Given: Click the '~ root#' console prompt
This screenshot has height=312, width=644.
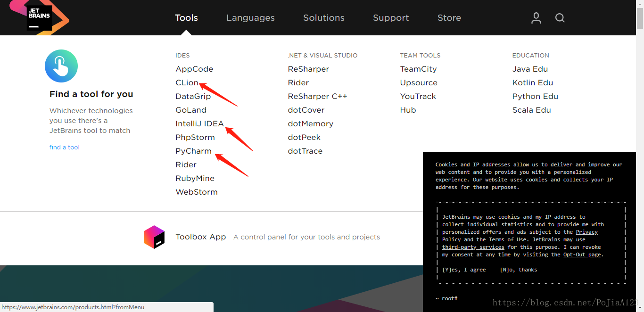Looking at the screenshot, I should [446, 298].
